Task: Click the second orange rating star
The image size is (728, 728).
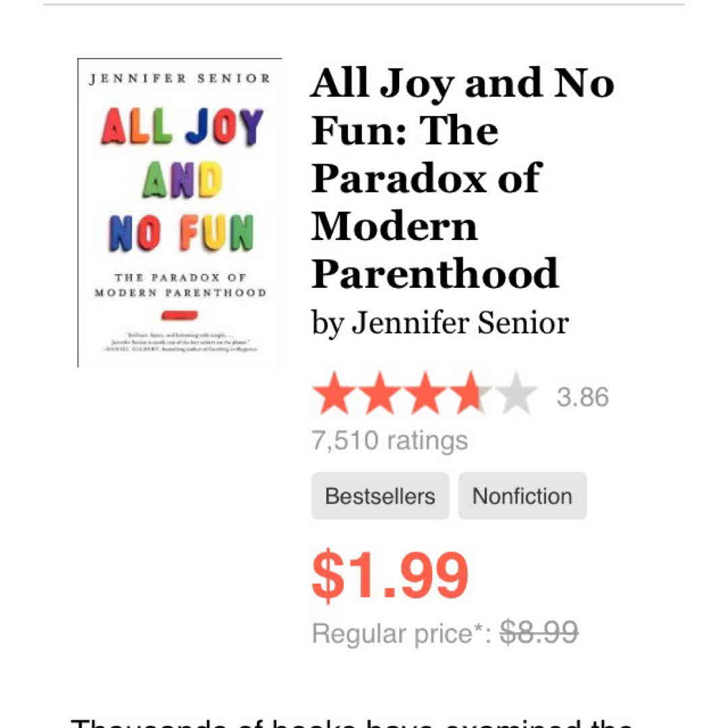Action: 380,396
